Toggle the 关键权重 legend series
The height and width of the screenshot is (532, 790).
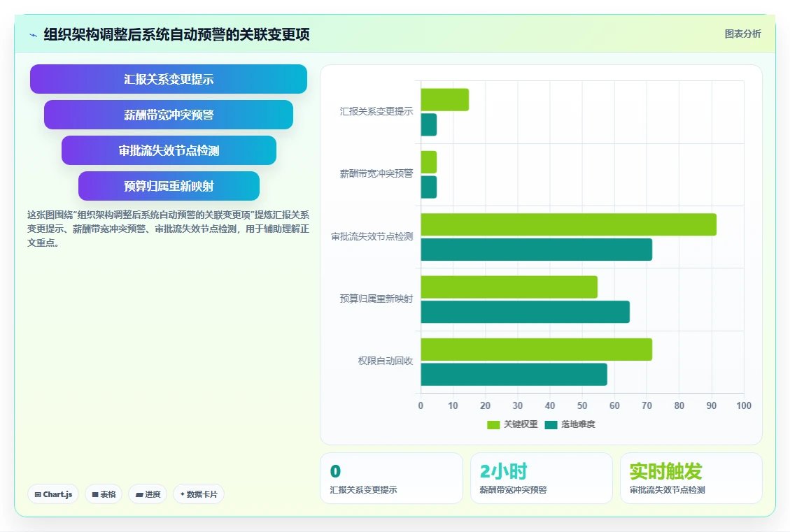pos(512,424)
